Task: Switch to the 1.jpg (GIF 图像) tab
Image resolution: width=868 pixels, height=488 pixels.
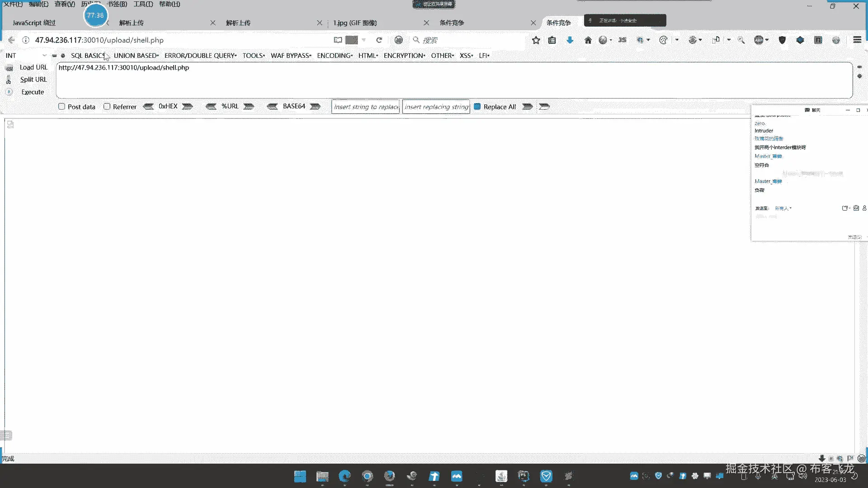Action: point(355,23)
